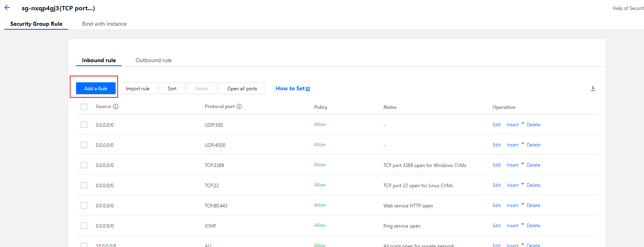Open Help of Security link
644x247 pixels.
pyautogui.click(x=628, y=8)
